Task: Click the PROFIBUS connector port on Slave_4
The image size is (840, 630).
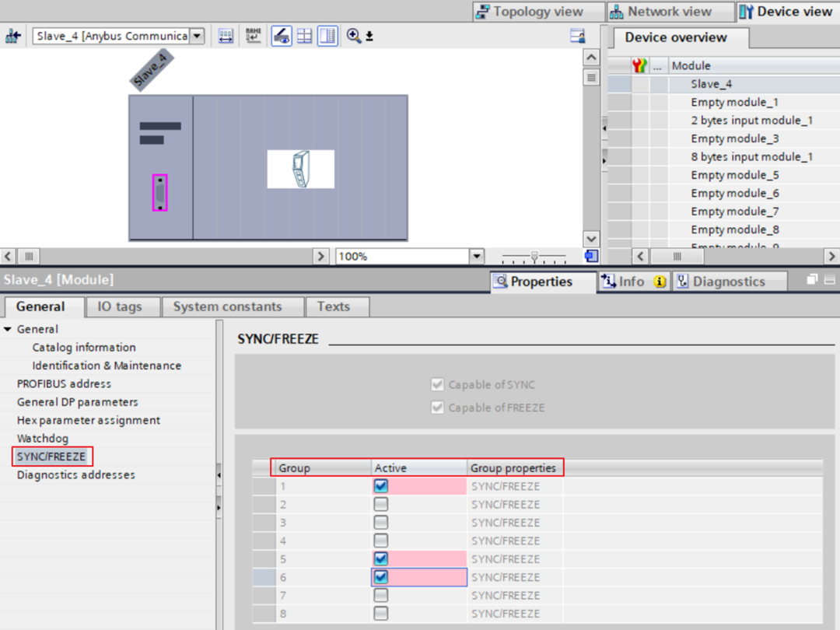Action: click(159, 193)
